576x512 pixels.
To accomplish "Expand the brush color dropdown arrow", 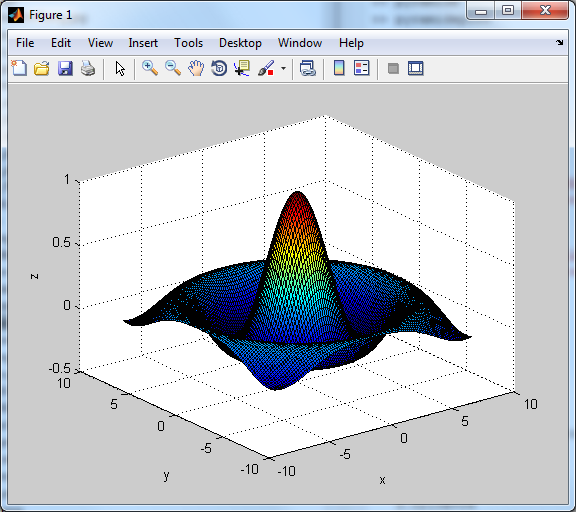I will [x=283, y=68].
